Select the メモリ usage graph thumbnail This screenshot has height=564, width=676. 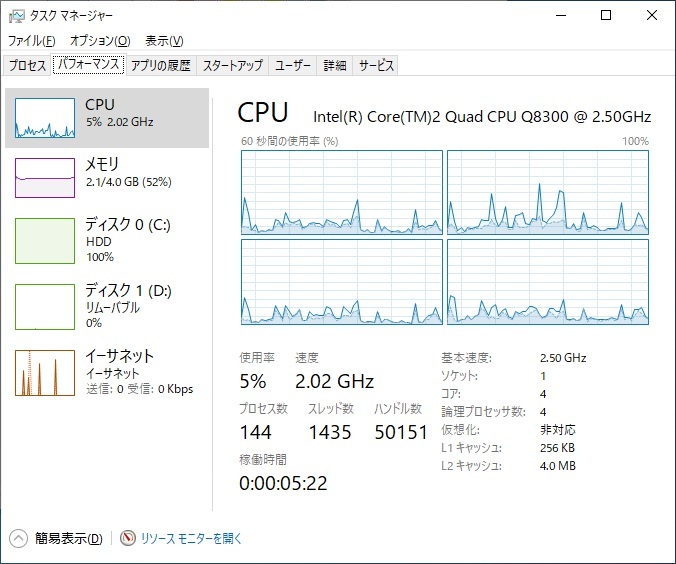pyautogui.click(x=45, y=177)
